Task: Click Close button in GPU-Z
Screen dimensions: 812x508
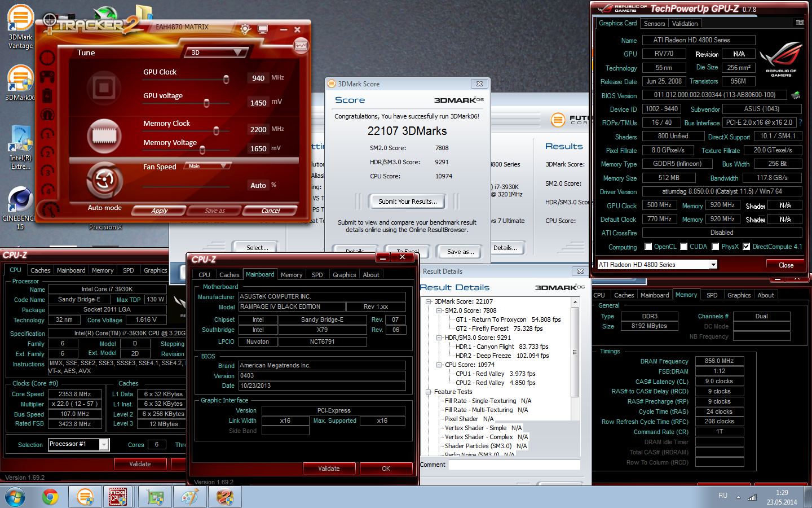Action: click(785, 265)
